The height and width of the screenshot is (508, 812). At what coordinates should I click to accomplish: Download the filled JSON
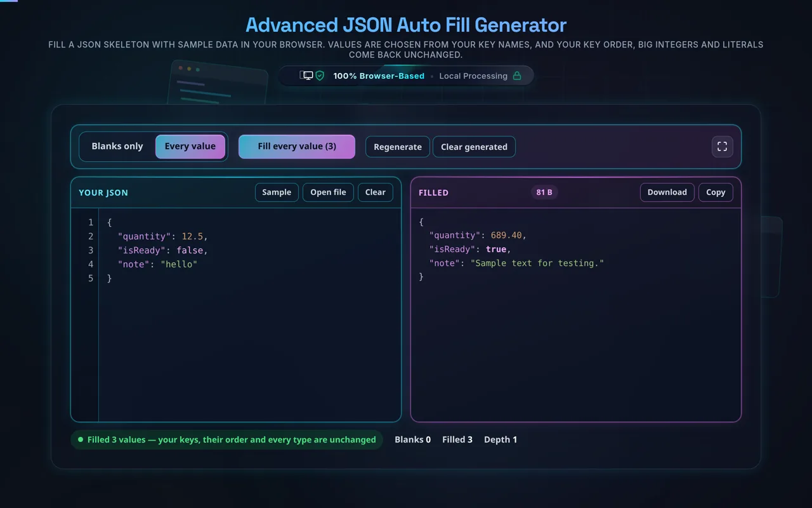pyautogui.click(x=667, y=192)
